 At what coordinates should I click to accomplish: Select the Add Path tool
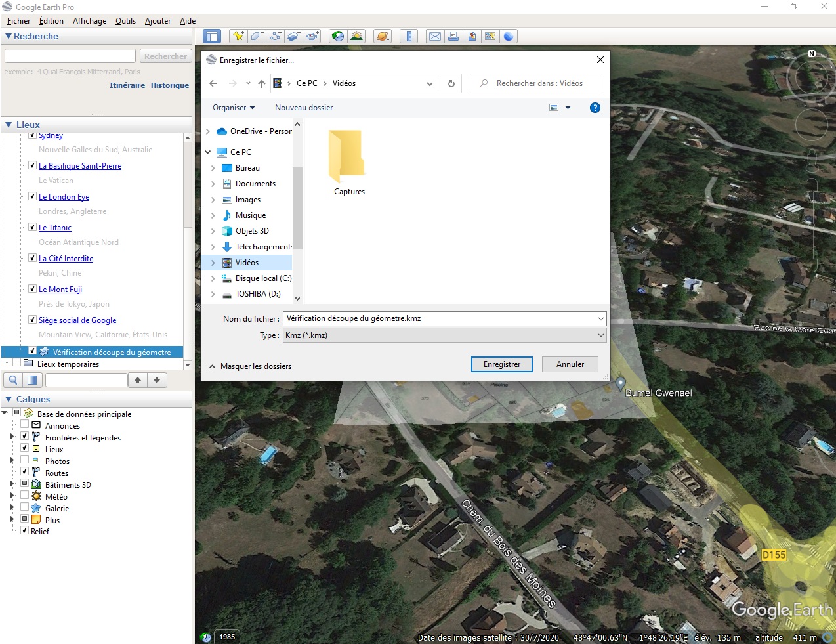pyautogui.click(x=276, y=36)
